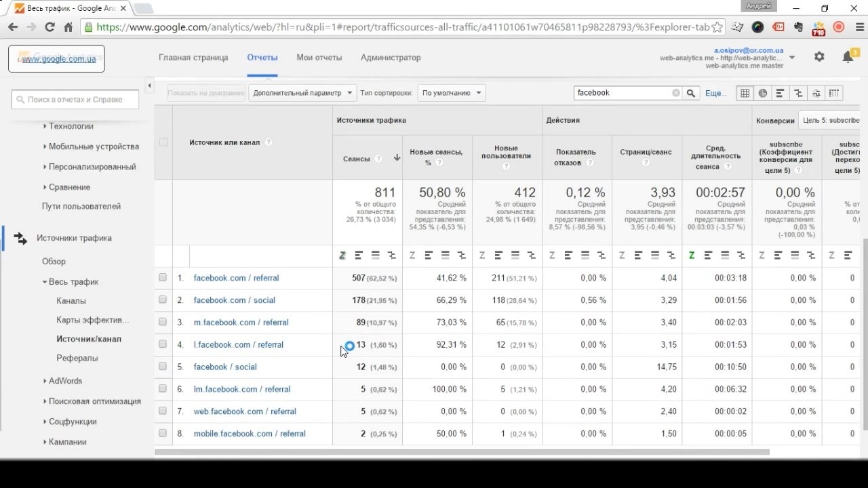The width and height of the screenshot is (868, 488).
Task: Expand the Персонализированный sidebar section
Action: (x=90, y=167)
